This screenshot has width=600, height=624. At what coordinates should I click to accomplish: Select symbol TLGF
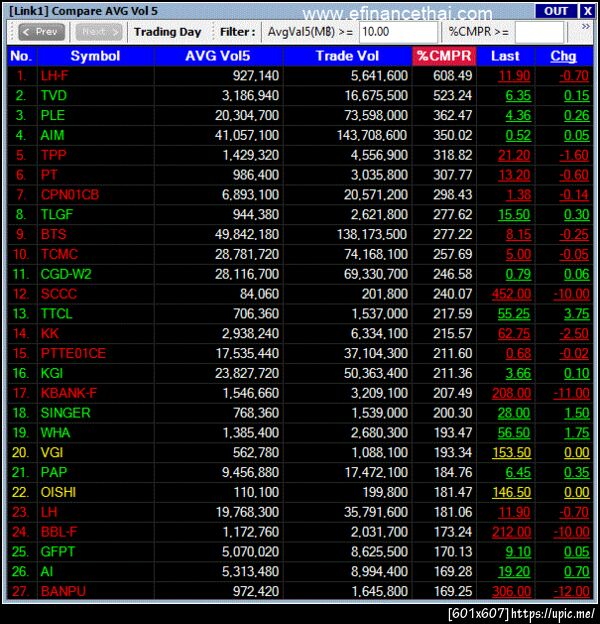(x=56, y=214)
